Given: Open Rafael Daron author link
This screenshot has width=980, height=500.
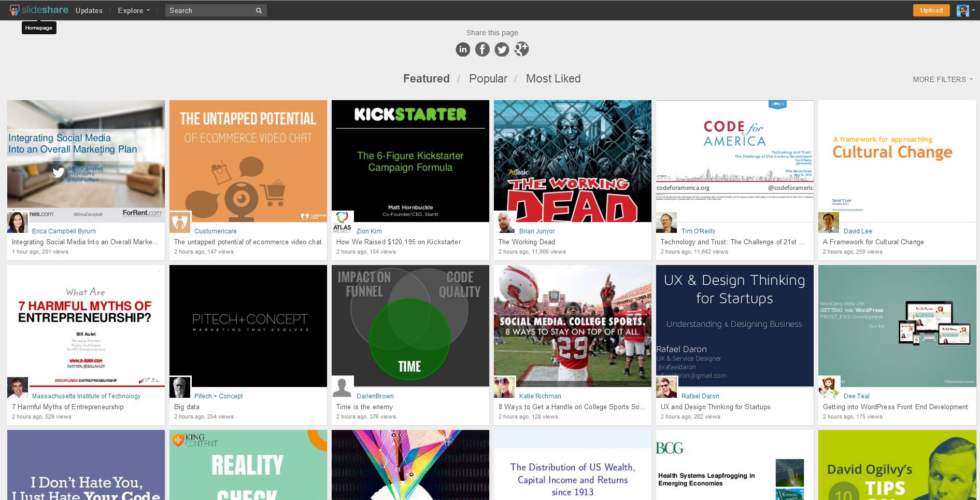Looking at the screenshot, I should 700,396.
